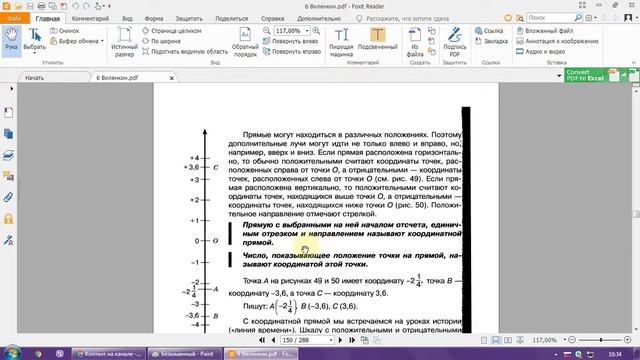The width and height of the screenshot is (640, 360).
Task: Click the 150 / 288 page number field
Action: point(304,340)
